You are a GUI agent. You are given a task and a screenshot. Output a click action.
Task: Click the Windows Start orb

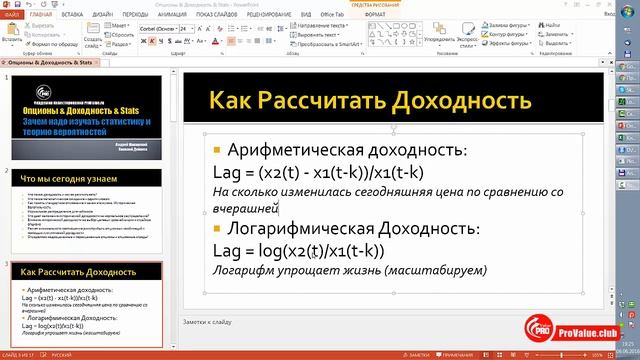[x=627, y=12]
